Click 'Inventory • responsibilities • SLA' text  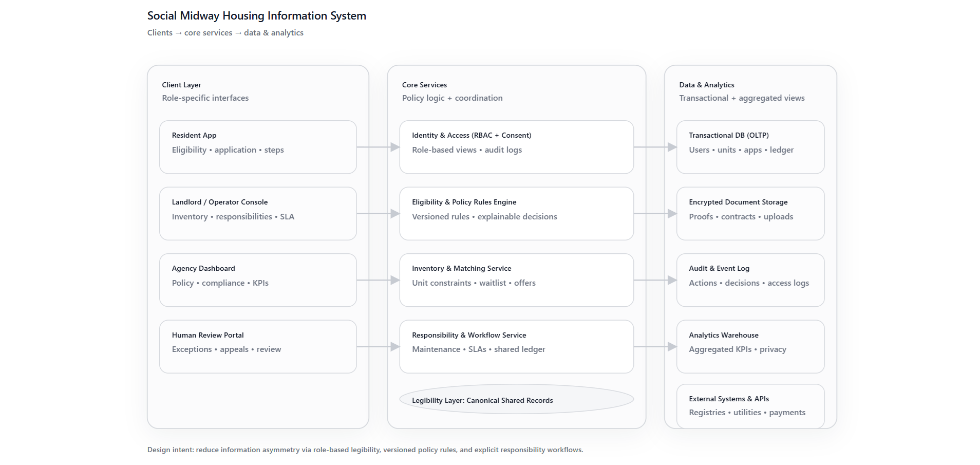[x=233, y=217]
